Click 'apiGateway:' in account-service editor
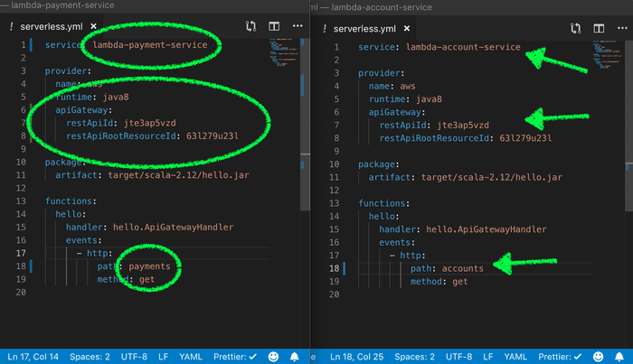Image resolution: width=633 pixels, height=364 pixels. click(397, 112)
